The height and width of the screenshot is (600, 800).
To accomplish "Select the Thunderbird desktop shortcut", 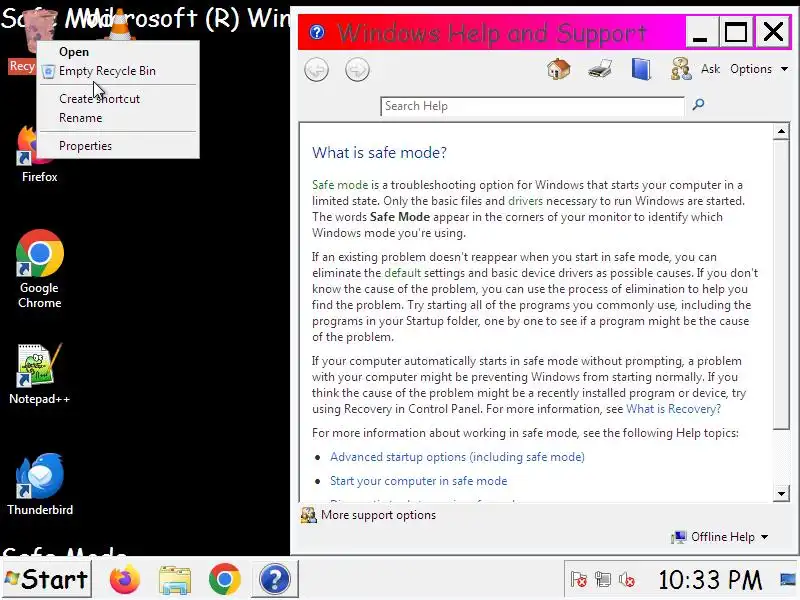I will (x=40, y=485).
